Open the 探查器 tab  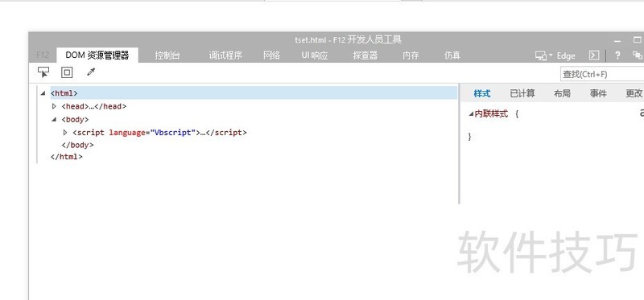tap(365, 55)
